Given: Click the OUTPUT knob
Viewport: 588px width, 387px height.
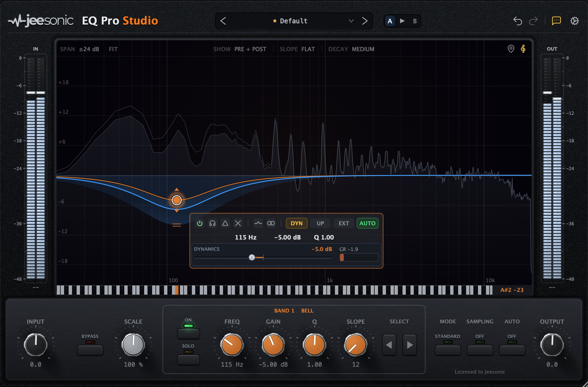Looking at the screenshot, I should pyautogui.click(x=552, y=345).
